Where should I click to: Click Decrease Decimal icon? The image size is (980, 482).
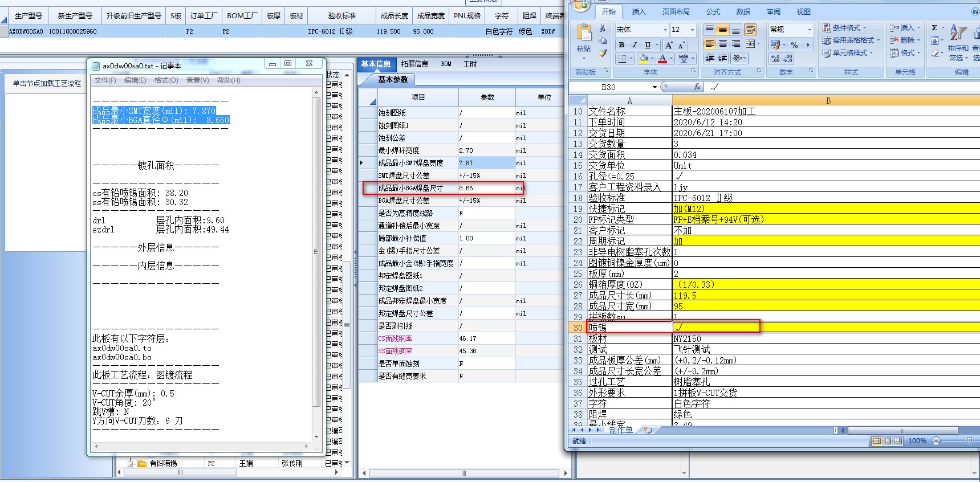coord(788,59)
